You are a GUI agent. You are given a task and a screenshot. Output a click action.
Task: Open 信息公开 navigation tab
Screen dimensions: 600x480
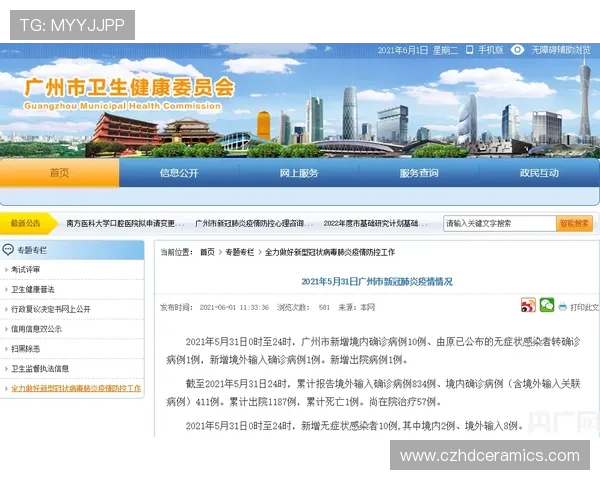(179, 173)
